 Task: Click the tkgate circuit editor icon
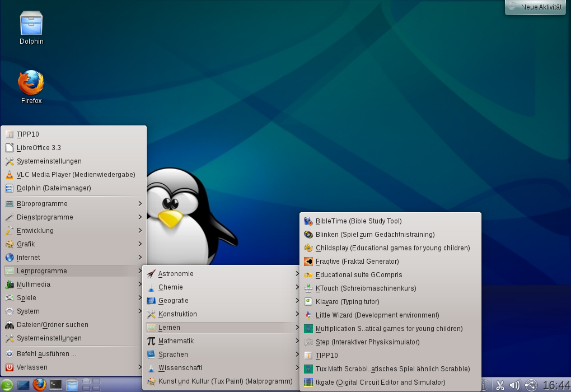tap(308, 382)
